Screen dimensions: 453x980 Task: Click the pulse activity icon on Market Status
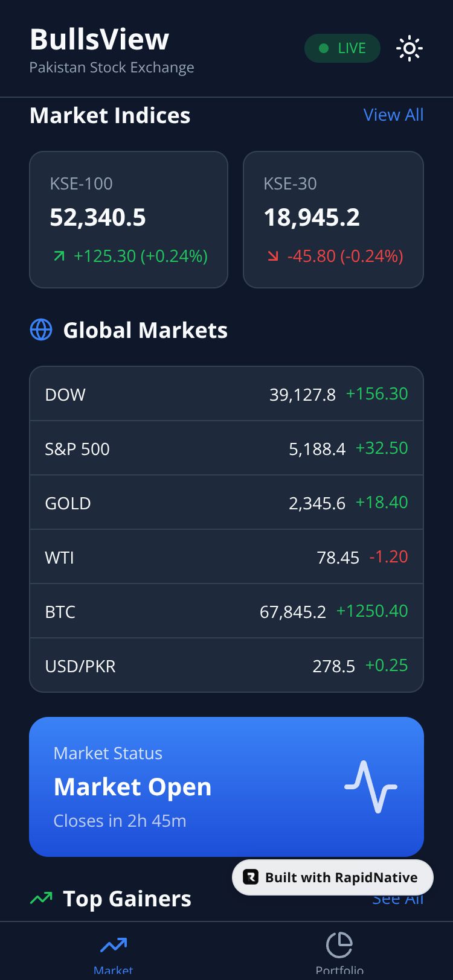pyautogui.click(x=370, y=786)
